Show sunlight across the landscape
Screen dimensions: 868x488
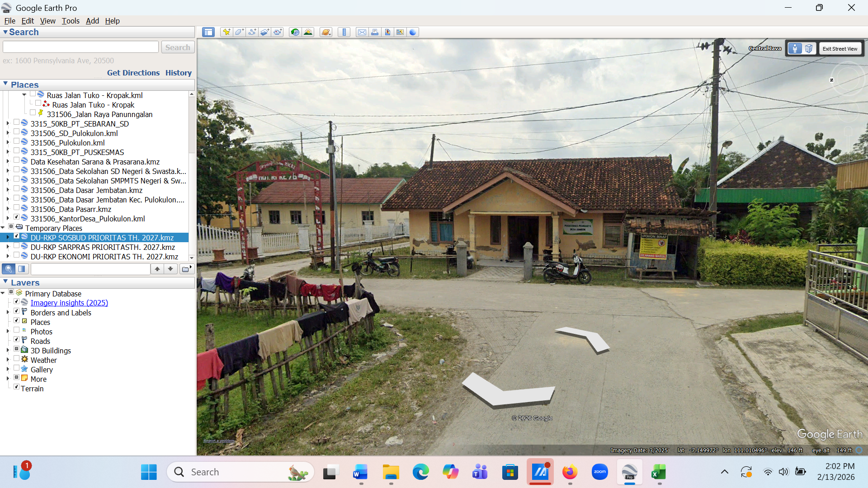point(308,32)
